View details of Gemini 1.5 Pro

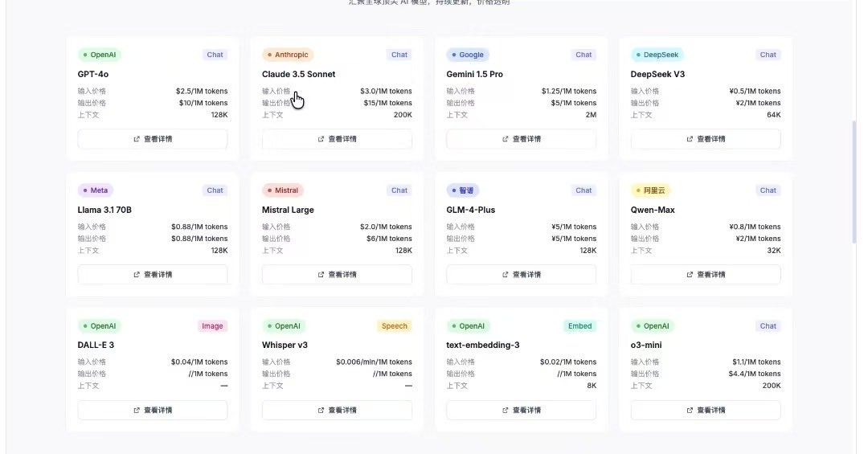pyautogui.click(x=521, y=139)
